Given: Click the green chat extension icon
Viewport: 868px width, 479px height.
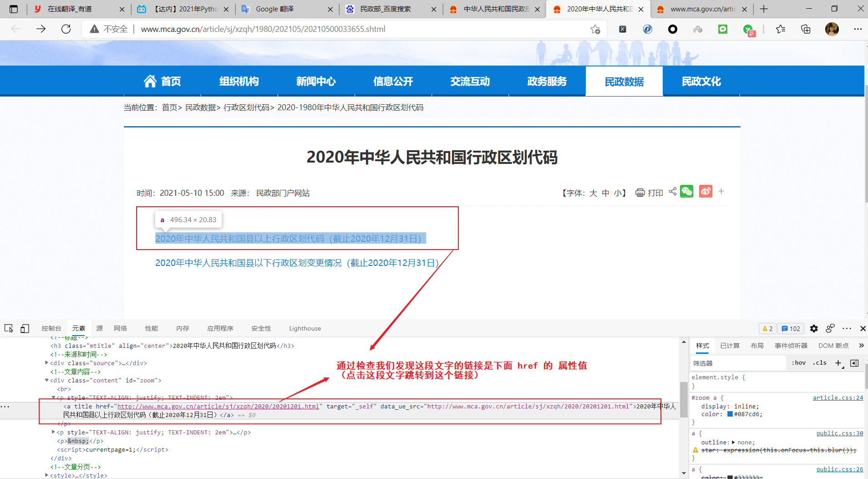Looking at the screenshot, I should click(723, 29).
